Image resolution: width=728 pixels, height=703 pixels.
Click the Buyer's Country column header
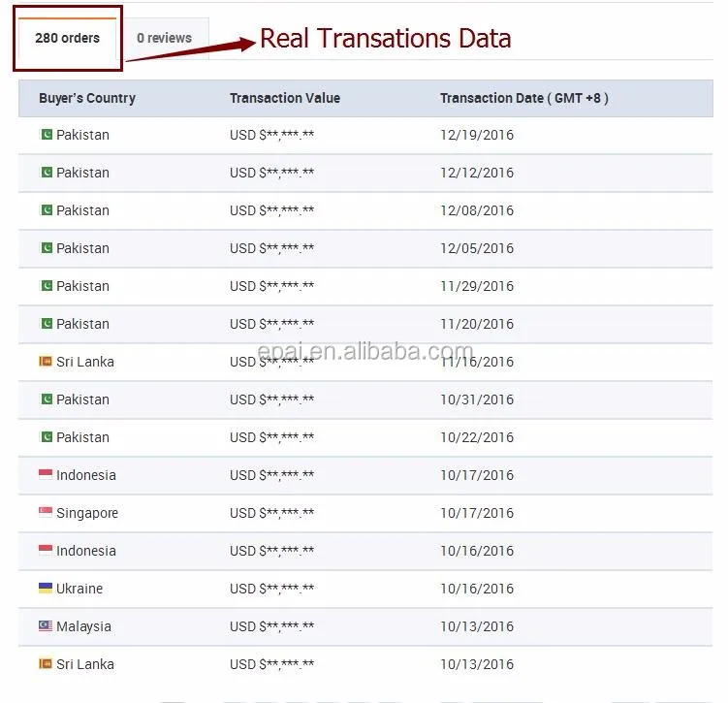pos(87,98)
